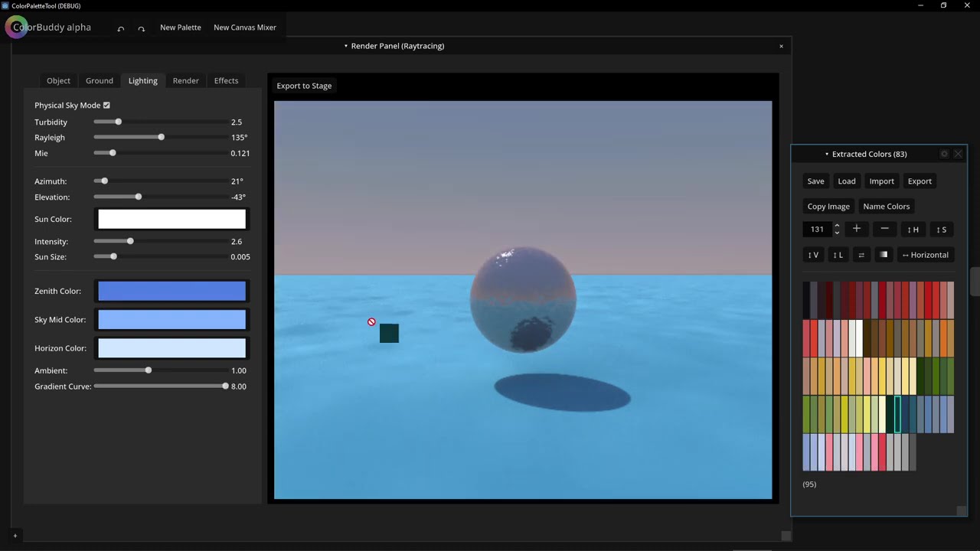Screen dimensions: 980x551
Task: Open the Render tab
Action: tap(186, 80)
